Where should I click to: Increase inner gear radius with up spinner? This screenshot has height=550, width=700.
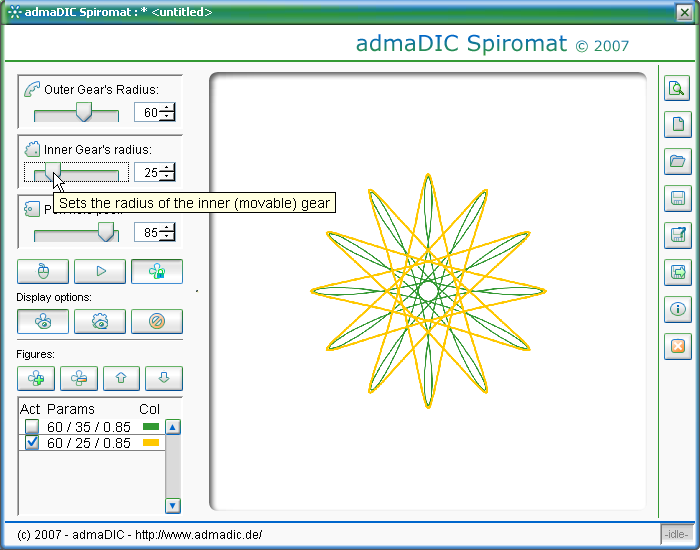click(x=167, y=168)
